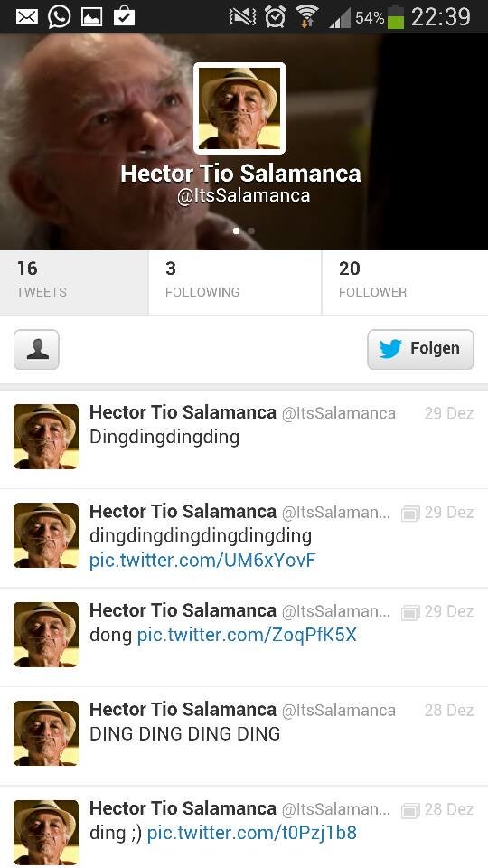Image resolution: width=488 pixels, height=868 pixels.
Task: Tap the gallery image notification icon
Action: click(92, 16)
